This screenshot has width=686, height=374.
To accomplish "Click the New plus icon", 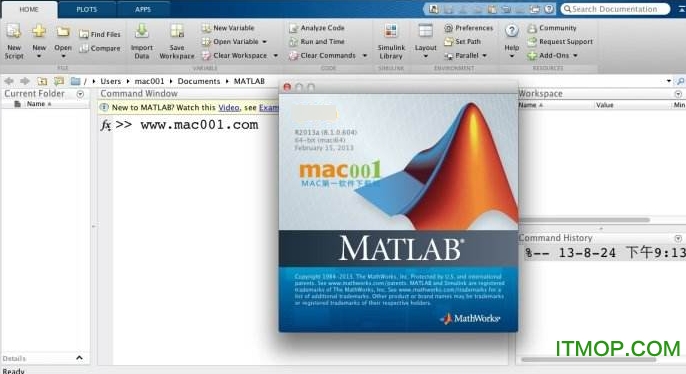I will tap(39, 31).
